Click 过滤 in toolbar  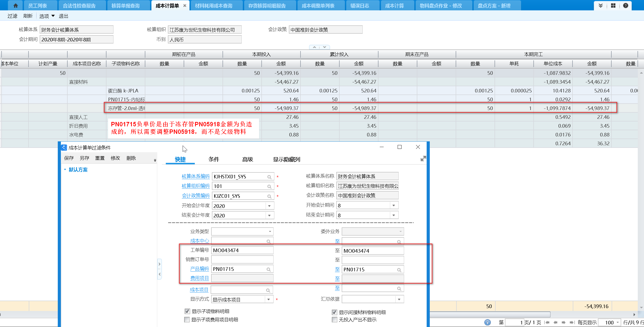coord(12,16)
